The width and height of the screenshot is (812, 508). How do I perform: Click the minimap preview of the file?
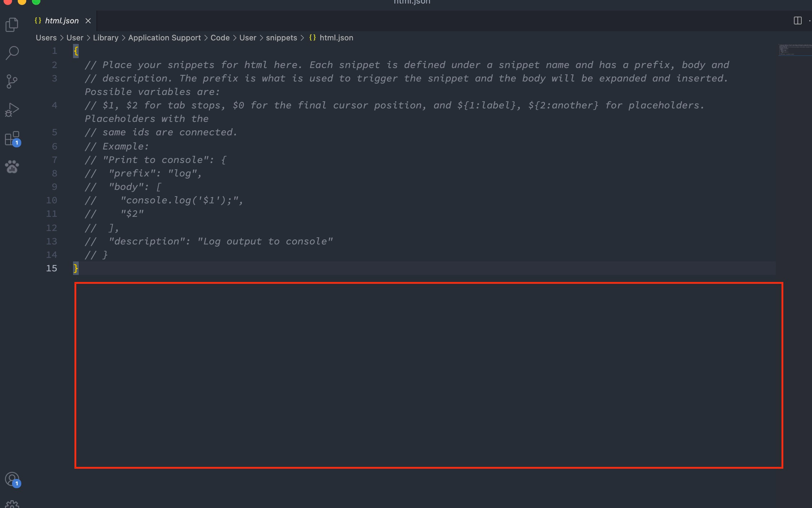tap(795, 50)
